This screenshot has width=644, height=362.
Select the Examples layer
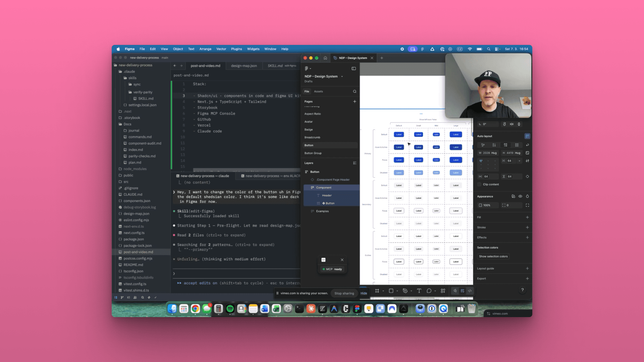tap(322, 211)
